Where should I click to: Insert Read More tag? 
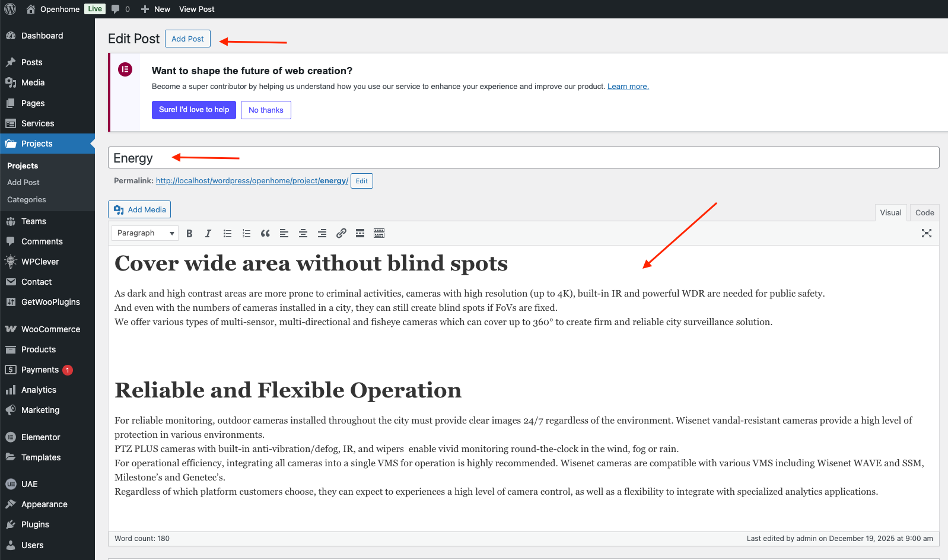(x=360, y=234)
